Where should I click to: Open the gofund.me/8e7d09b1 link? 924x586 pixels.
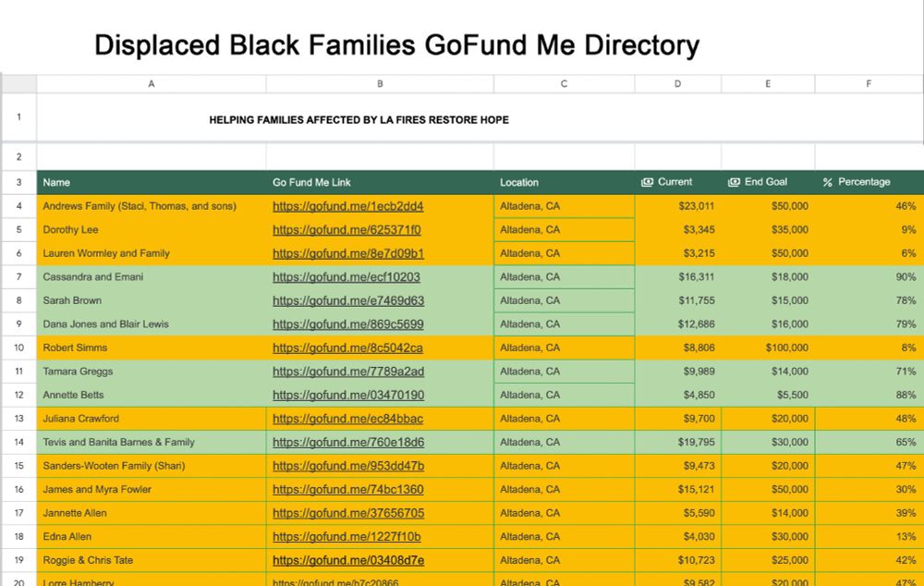point(348,253)
